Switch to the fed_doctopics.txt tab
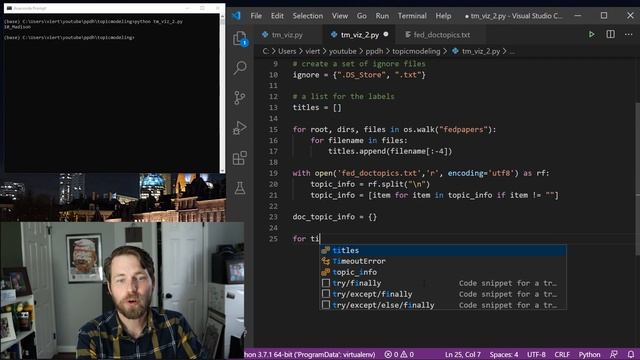The image size is (640, 360). [x=441, y=35]
